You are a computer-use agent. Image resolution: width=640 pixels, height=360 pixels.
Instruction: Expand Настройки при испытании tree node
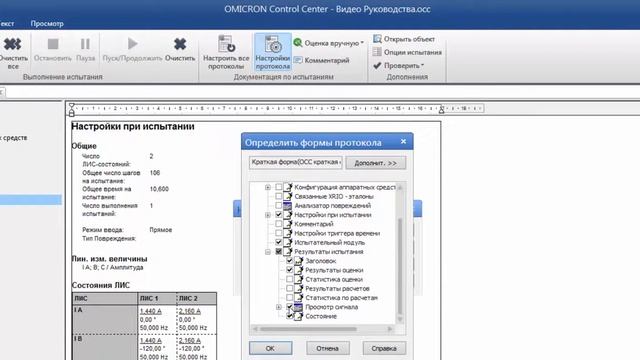[x=268, y=215]
